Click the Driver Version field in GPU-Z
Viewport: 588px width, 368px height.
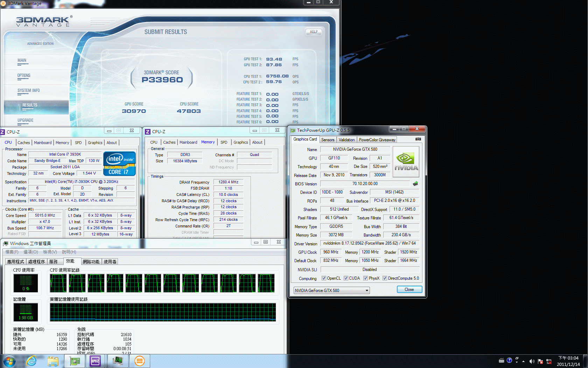point(370,243)
